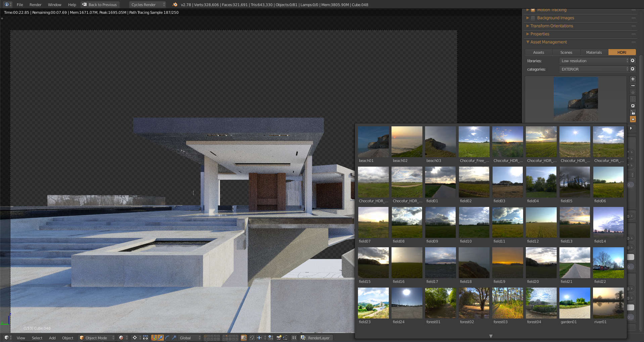Switch to the Scenes tab

(566, 52)
